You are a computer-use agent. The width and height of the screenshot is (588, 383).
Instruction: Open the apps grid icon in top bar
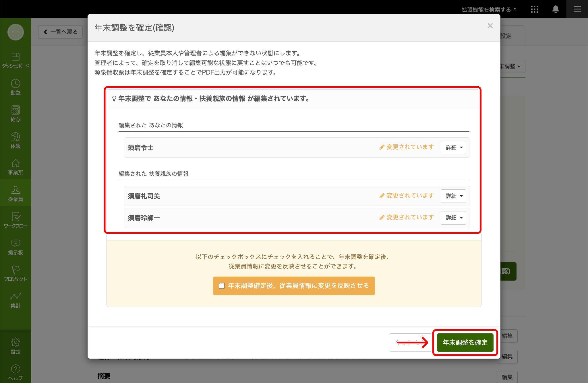[535, 9]
